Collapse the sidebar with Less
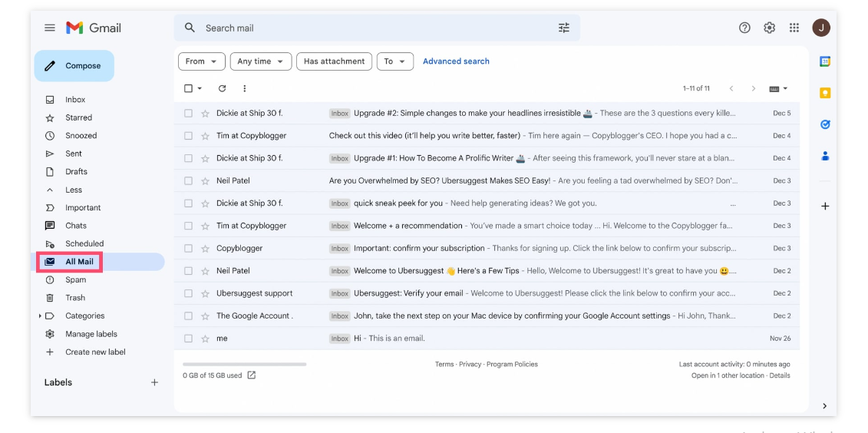Screen dimensions: 868x433 74,190
